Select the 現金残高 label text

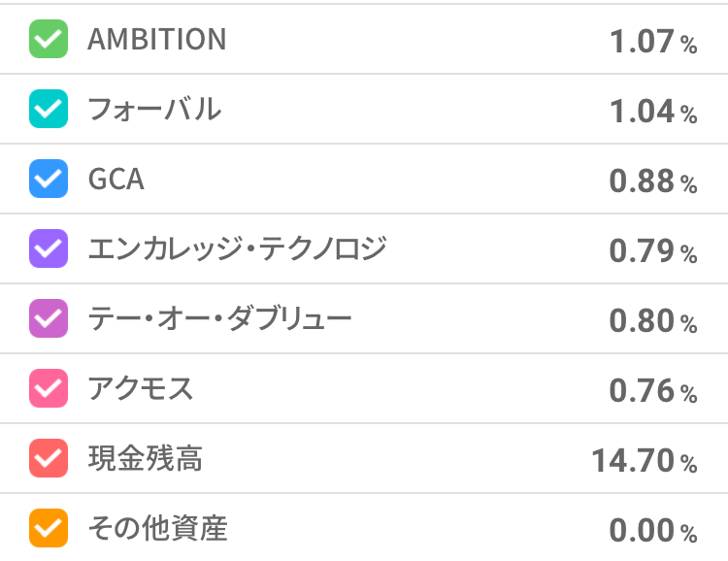(x=145, y=458)
